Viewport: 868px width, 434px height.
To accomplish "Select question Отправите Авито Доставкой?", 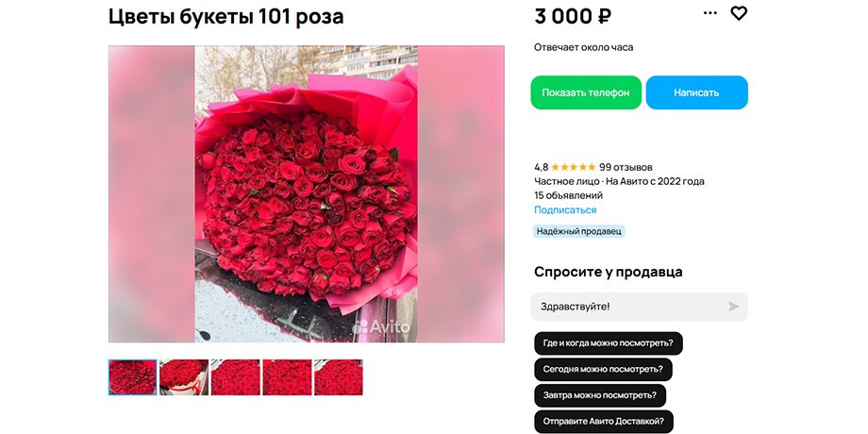I will point(604,422).
